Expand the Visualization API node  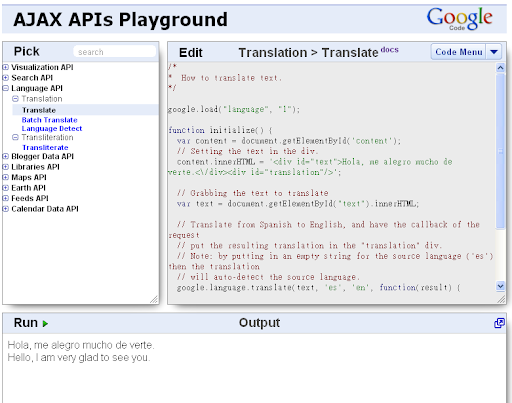(x=5, y=67)
